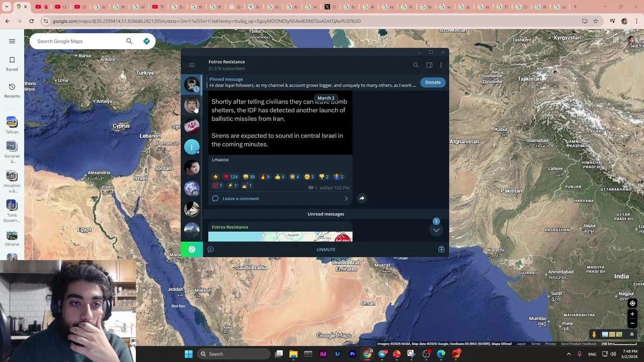Show hidden system tray icons
Image resolution: width=644 pixels, height=362 pixels.
569,354
